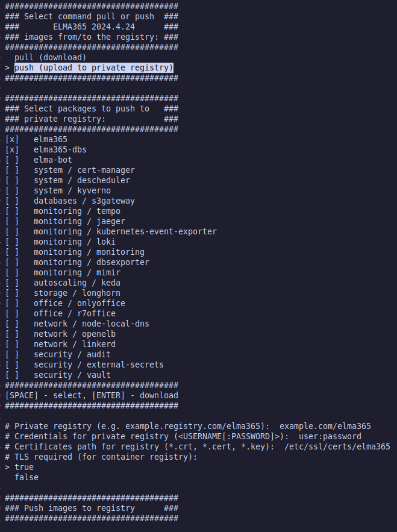This screenshot has width=397, height=532.
Task: Enable the system / cert-manager checkbox
Action: [x=11, y=170]
